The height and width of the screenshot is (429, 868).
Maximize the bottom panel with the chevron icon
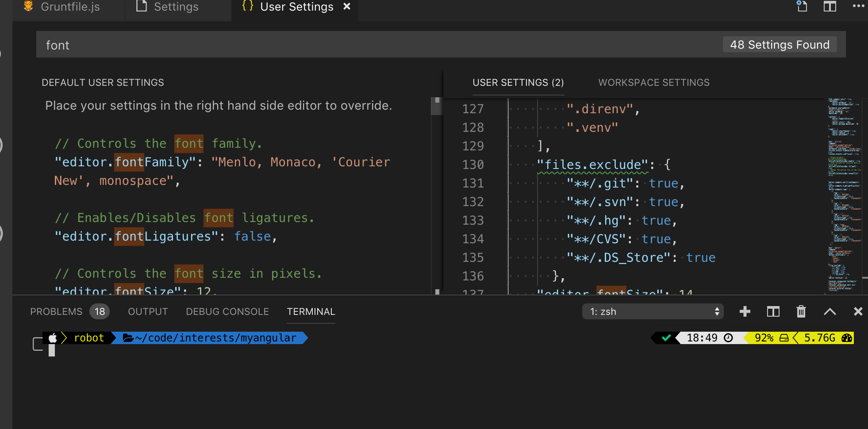pos(830,311)
